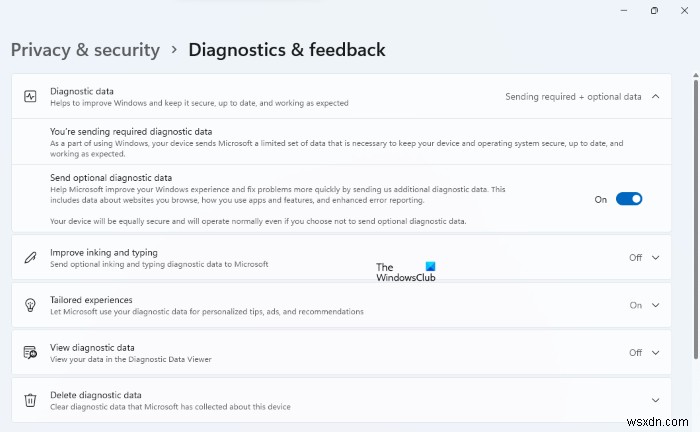Click the Delete diagnostic data trash icon
The image size is (700, 432).
tap(30, 400)
